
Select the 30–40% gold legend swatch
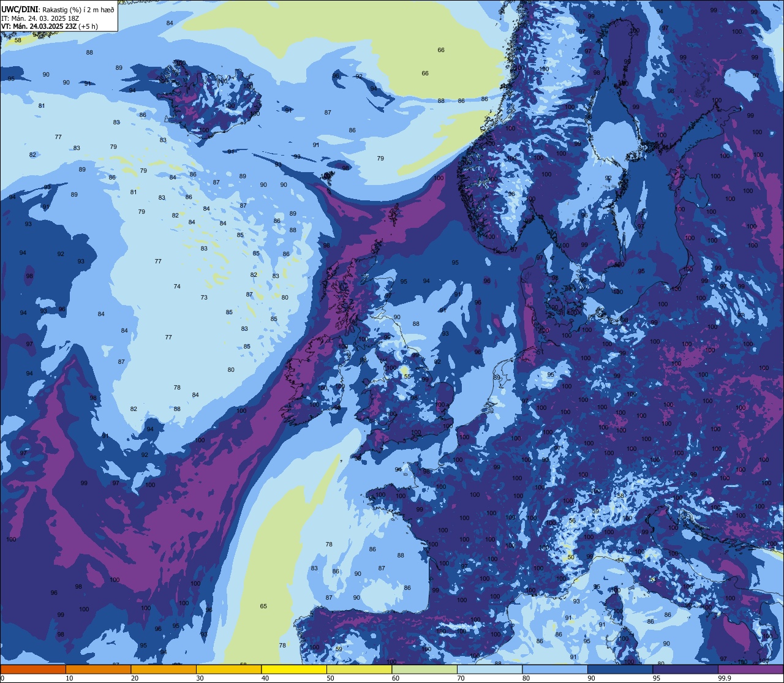[228, 669]
